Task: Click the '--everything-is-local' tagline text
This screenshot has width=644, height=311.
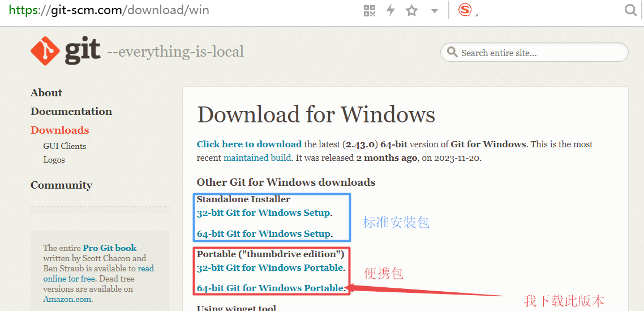Action: click(x=175, y=52)
